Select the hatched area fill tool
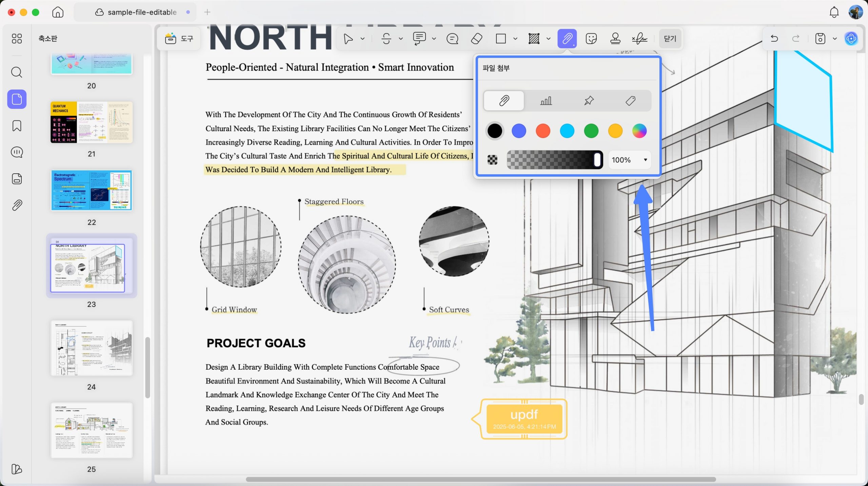The image size is (868, 486). (x=534, y=39)
